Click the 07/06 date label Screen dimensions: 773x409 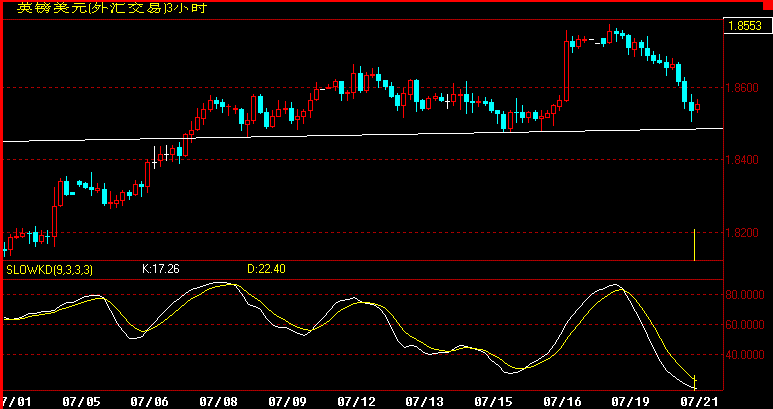[149, 402]
